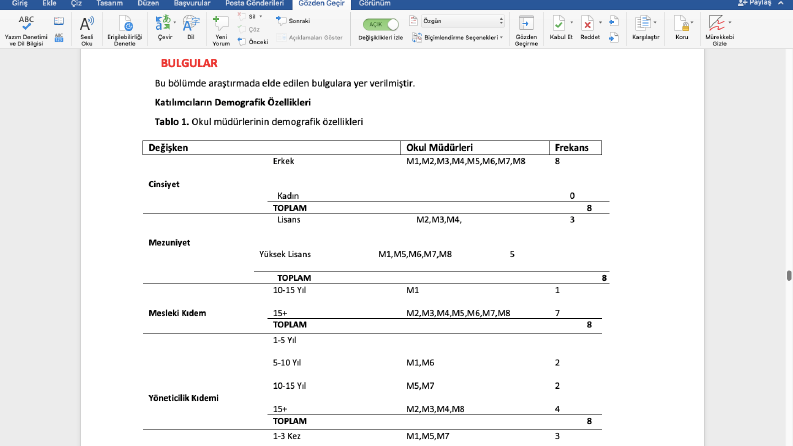793x446 pixels.
Task: Click the Koru protect document icon
Action: pos(681,23)
